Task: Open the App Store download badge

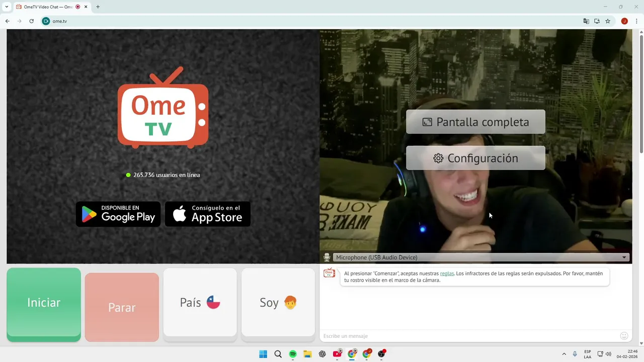Action: [208, 214]
